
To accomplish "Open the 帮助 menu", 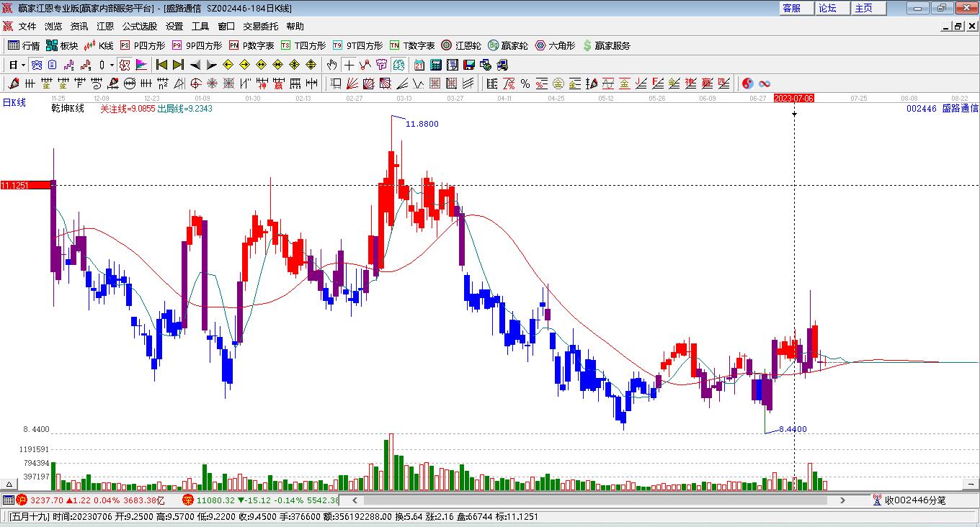I will click(295, 27).
